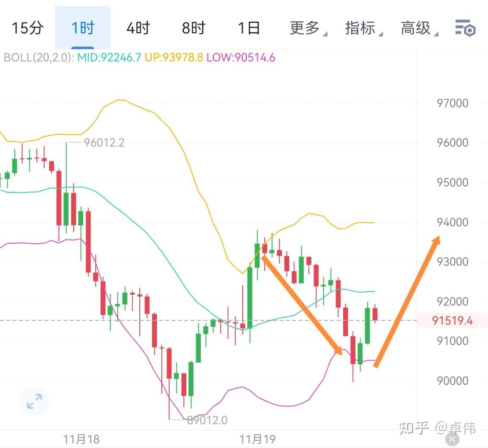Click the 97000 price axis label
The height and width of the screenshot is (448, 488).
[x=452, y=103]
